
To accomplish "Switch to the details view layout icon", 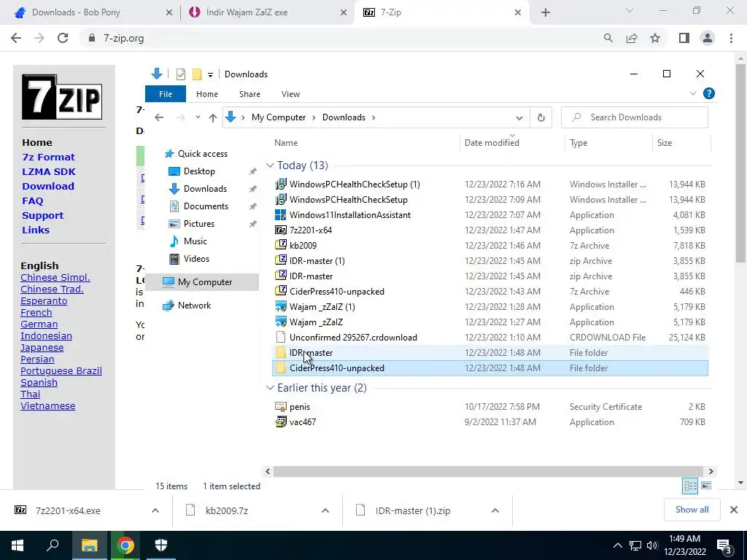I will point(690,486).
